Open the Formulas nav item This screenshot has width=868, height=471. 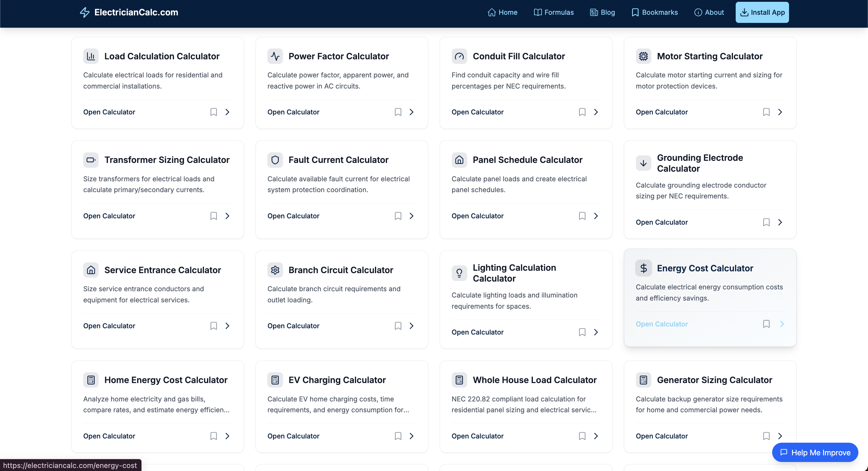click(x=554, y=12)
